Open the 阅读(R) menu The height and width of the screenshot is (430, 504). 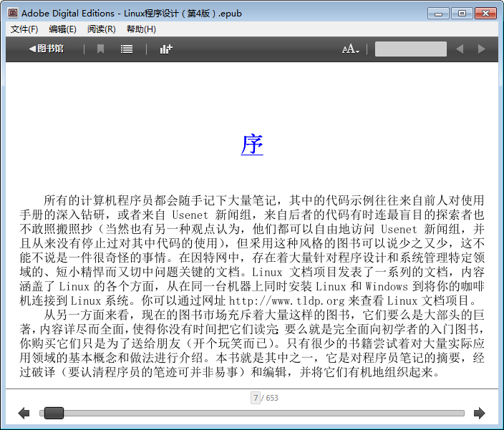click(x=101, y=29)
